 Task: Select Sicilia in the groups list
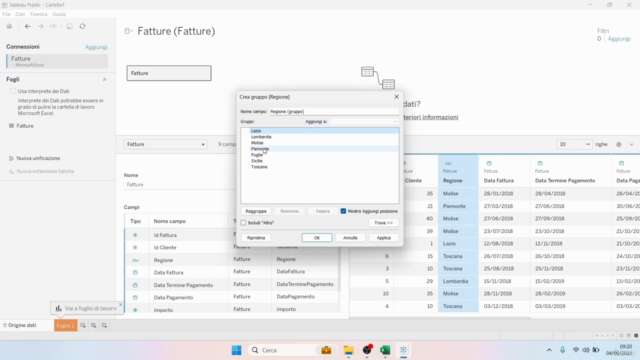[257, 161]
